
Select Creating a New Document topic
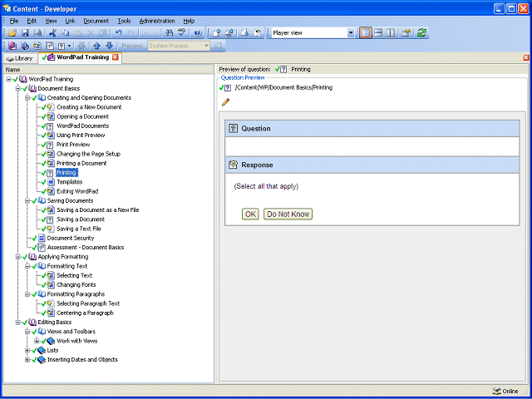[x=89, y=107]
